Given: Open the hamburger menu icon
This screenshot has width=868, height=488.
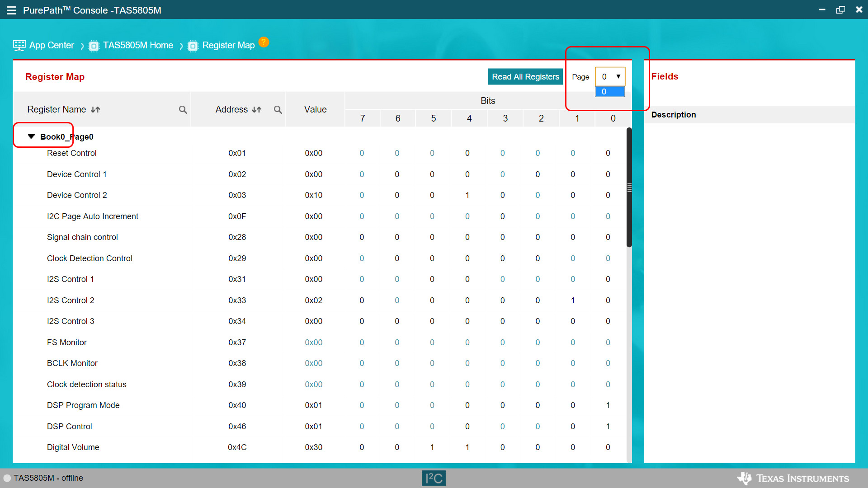Looking at the screenshot, I should coord(11,10).
